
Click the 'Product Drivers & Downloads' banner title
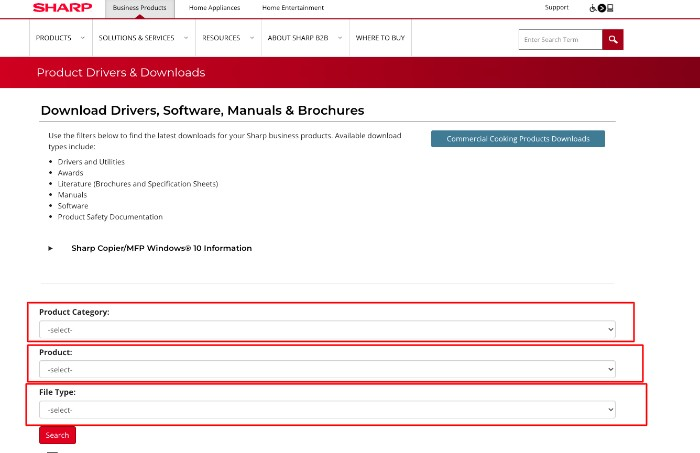121,72
